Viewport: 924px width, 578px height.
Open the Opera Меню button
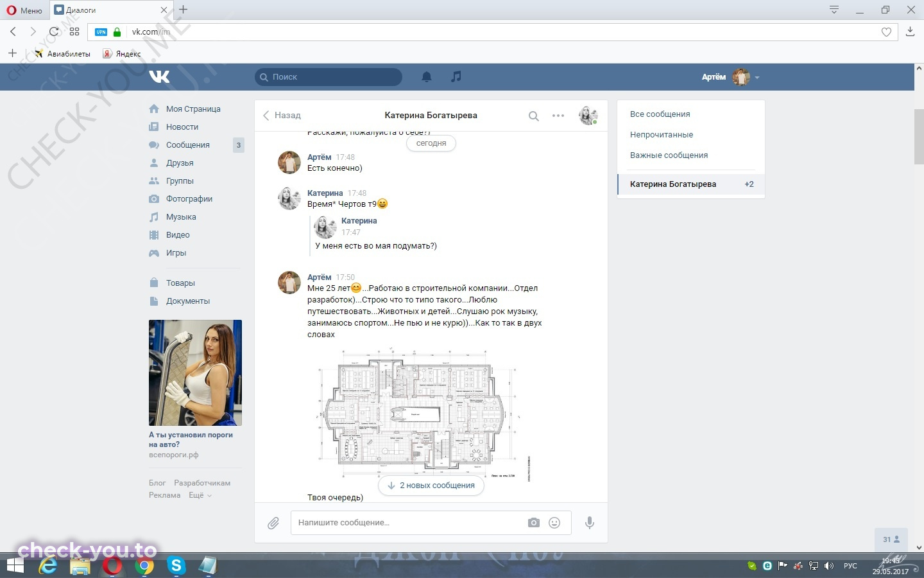(x=24, y=10)
